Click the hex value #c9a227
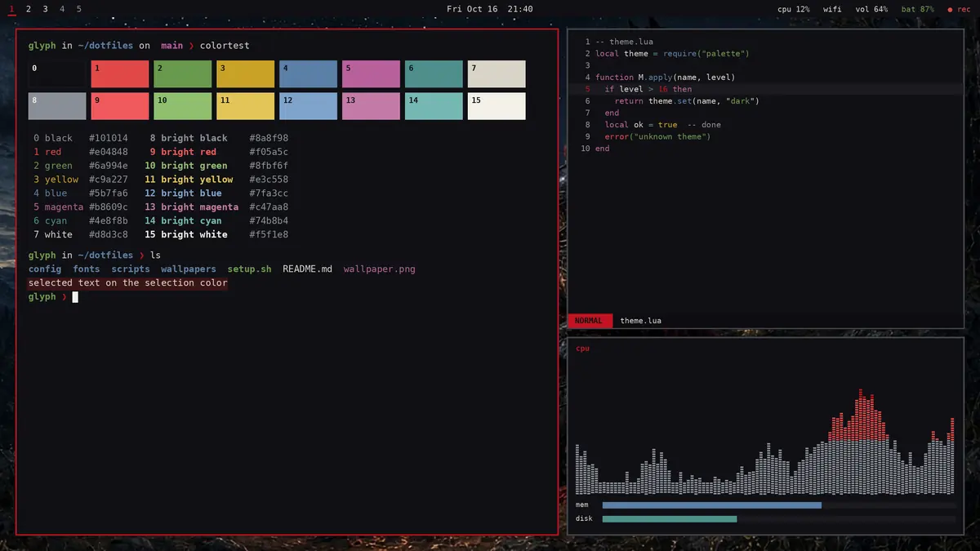 pos(109,180)
